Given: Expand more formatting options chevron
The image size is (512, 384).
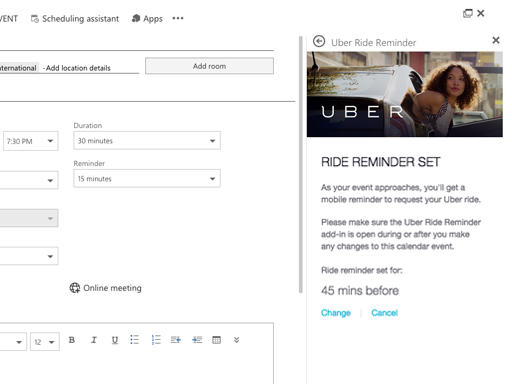Looking at the screenshot, I should pyautogui.click(x=236, y=340).
